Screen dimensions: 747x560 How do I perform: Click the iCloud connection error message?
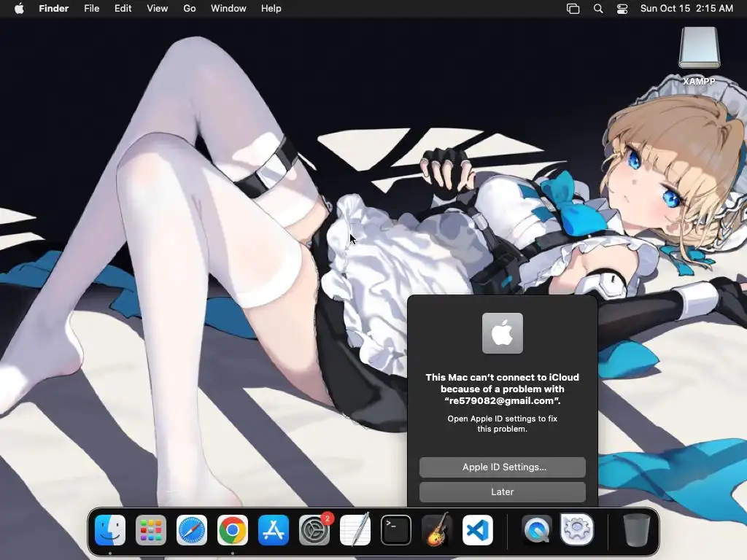(x=503, y=389)
